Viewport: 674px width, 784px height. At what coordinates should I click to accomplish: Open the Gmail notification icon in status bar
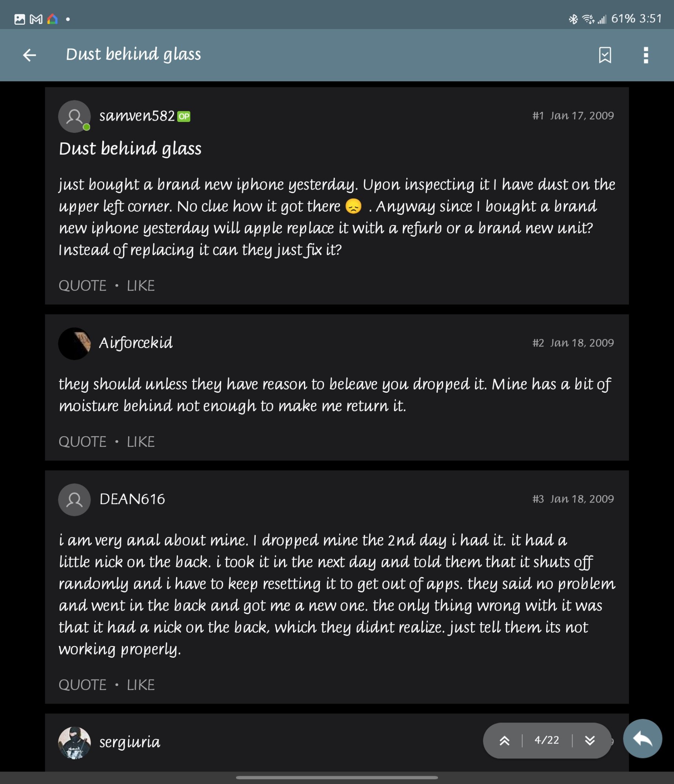pos(36,19)
